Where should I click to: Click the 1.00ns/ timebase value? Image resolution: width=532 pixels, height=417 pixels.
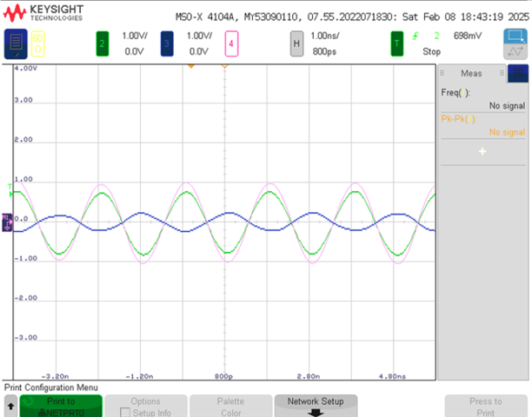click(325, 36)
